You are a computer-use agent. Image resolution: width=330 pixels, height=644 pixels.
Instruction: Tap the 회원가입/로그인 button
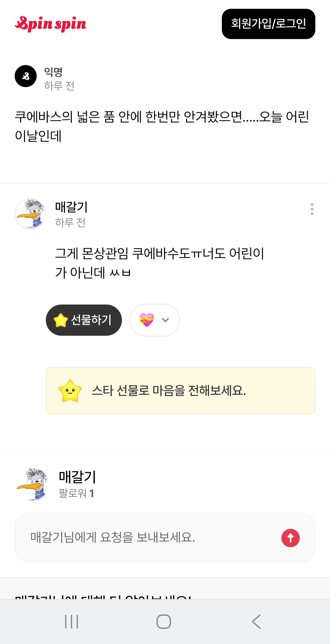[268, 24]
